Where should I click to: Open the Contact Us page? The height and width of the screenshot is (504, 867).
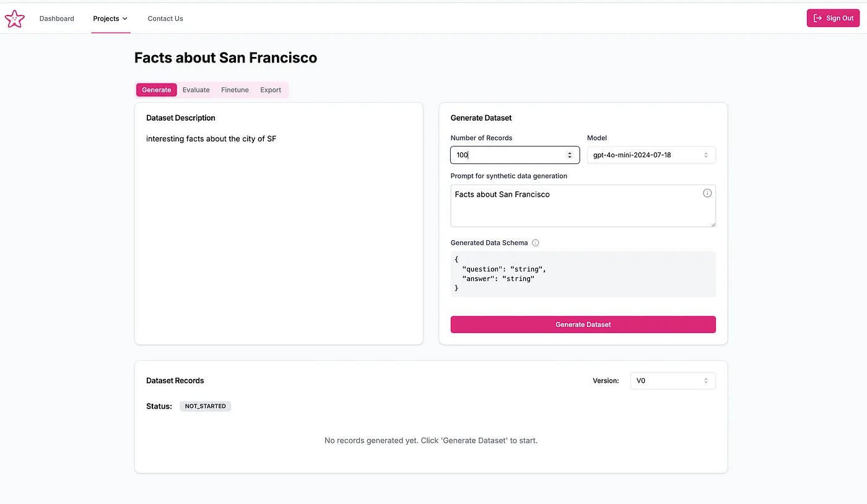pyautogui.click(x=165, y=19)
